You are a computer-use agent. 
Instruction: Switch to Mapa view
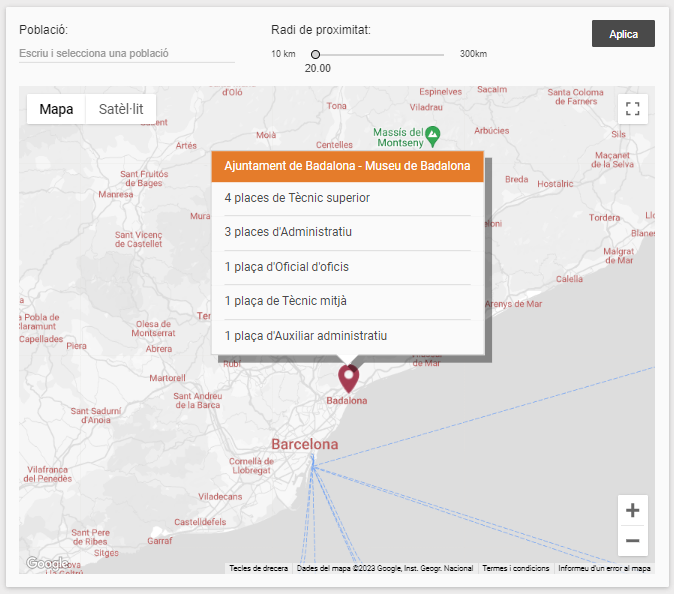coord(56,109)
